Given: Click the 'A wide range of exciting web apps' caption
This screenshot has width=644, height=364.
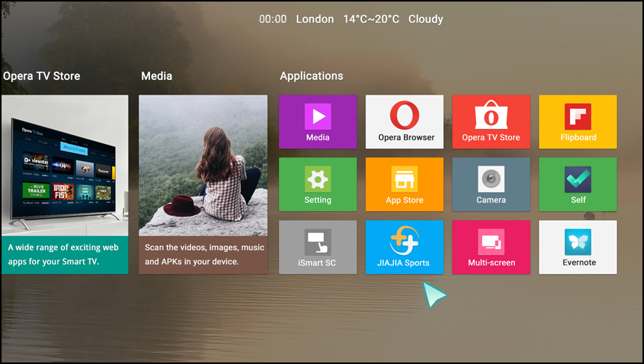Looking at the screenshot, I should point(63,254).
